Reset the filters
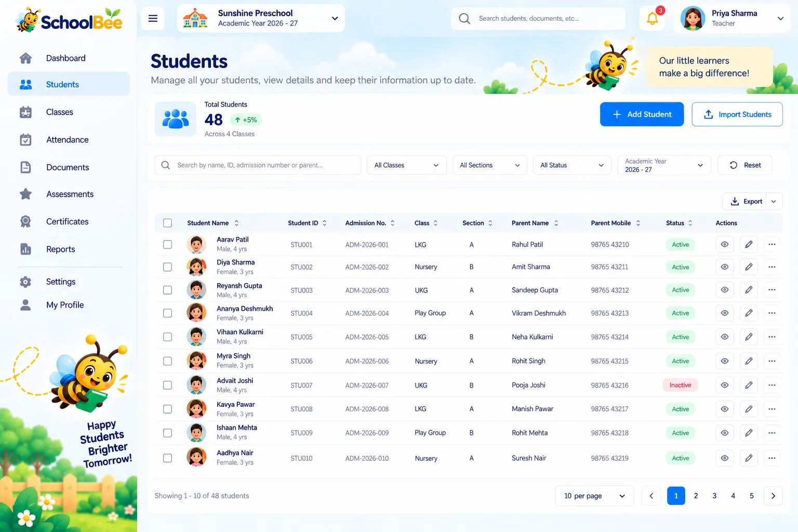The image size is (798, 532). tap(745, 165)
